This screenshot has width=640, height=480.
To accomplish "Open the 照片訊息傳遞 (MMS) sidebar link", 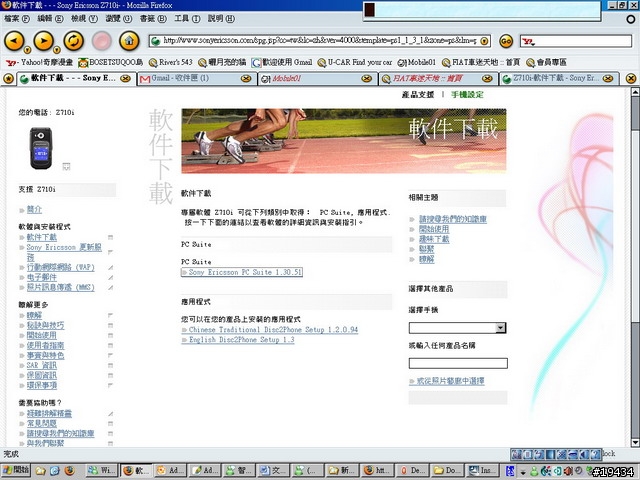I will [60, 287].
